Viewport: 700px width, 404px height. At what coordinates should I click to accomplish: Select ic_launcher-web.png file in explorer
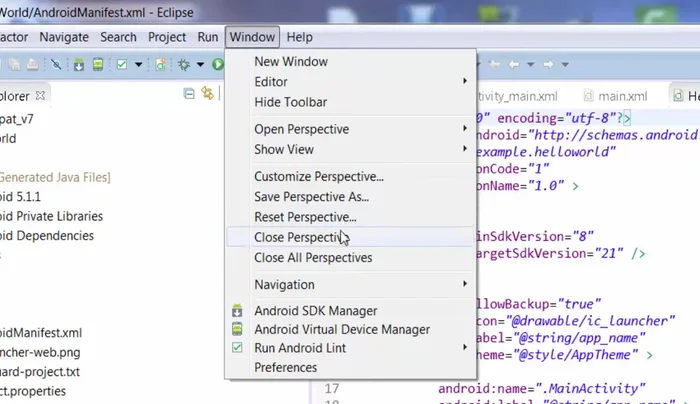coord(40,352)
